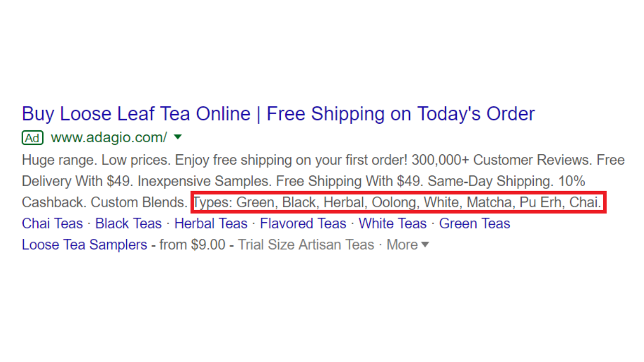Click the Trial Size Artisan Teas text

pos(306,245)
